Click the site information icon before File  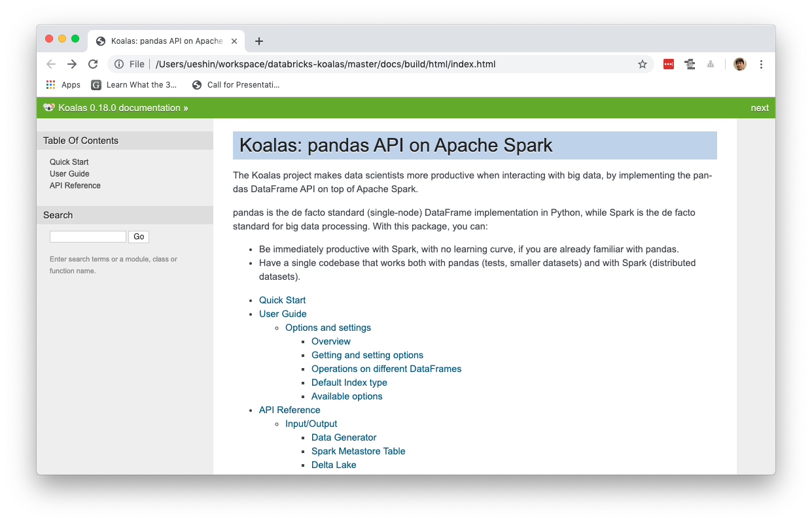[x=119, y=64]
